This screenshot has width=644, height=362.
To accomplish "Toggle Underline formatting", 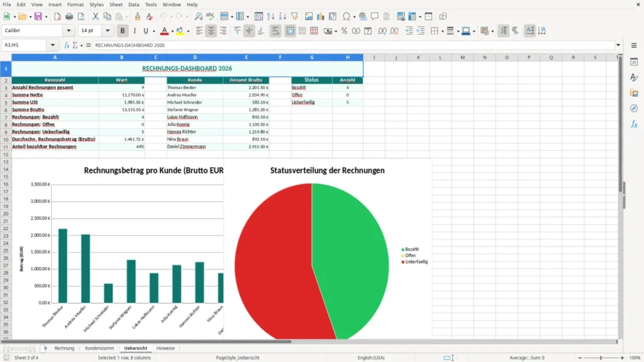I will pos(146,31).
